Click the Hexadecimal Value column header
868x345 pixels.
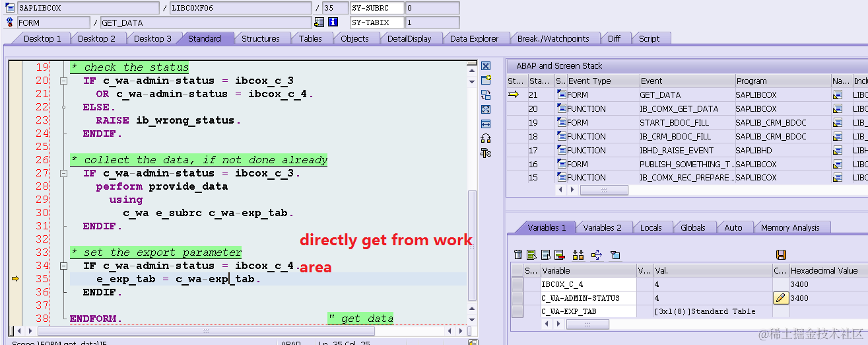pyautogui.click(x=828, y=270)
